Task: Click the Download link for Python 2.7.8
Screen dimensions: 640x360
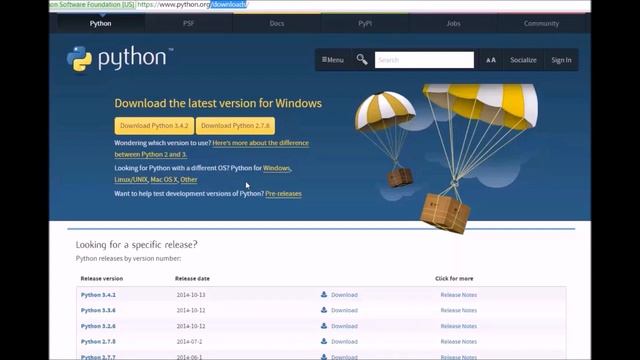Action: click(344, 342)
